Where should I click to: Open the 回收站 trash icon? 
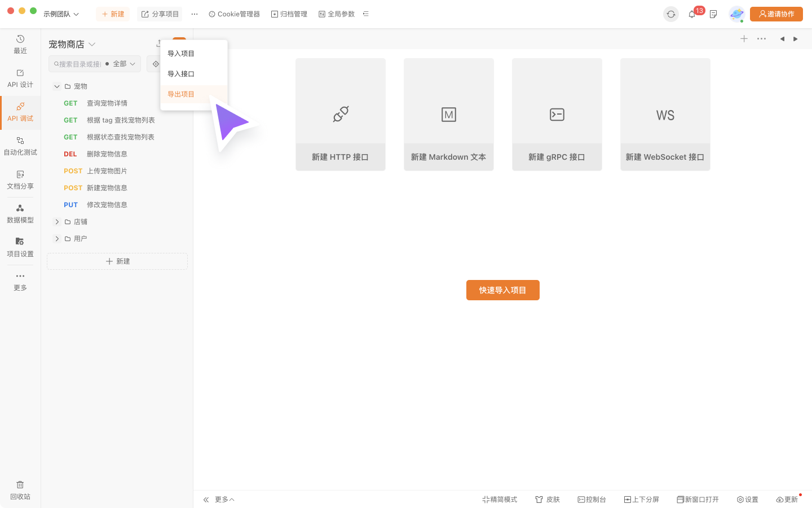[x=20, y=490]
